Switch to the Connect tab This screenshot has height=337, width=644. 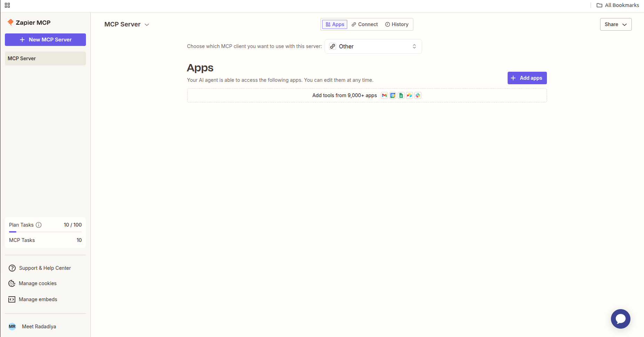click(x=365, y=24)
